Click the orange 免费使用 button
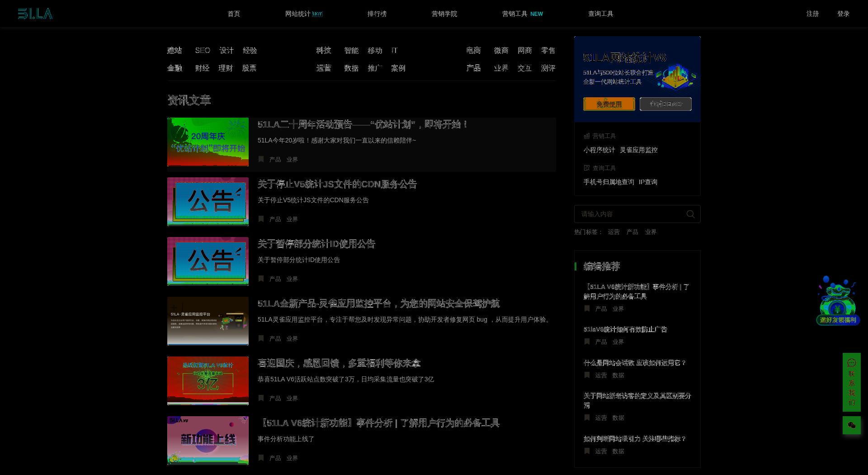 609,104
